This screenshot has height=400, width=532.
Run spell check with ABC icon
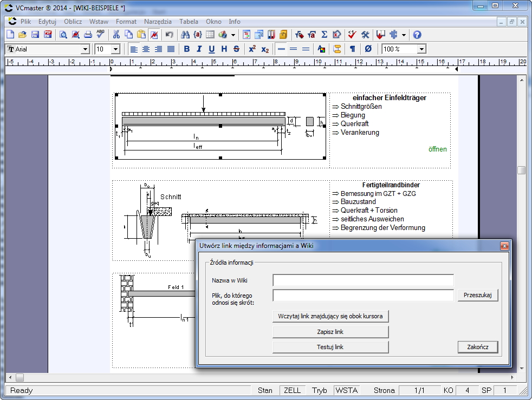(x=100, y=35)
